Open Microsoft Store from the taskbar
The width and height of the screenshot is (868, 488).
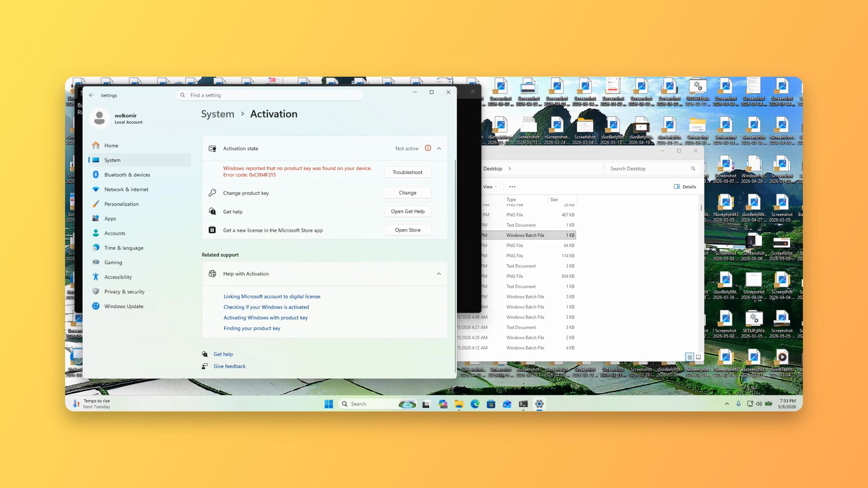(491, 404)
